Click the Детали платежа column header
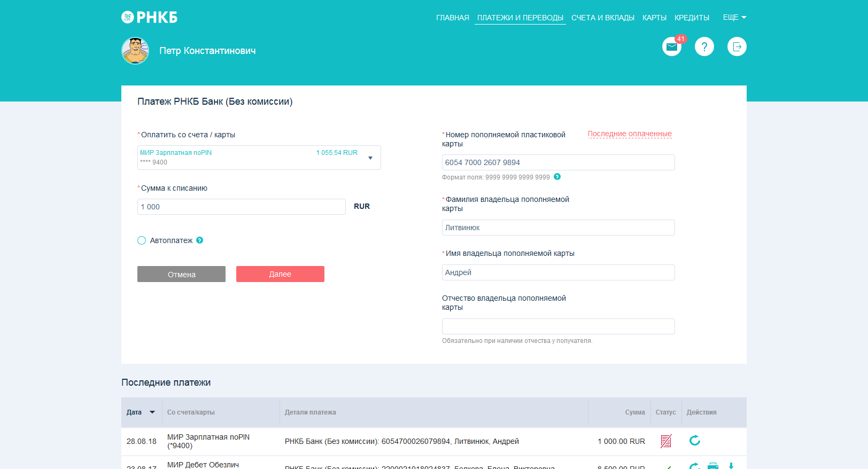Image resolution: width=868 pixels, height=469 pixels. click(x=311, y=412)
